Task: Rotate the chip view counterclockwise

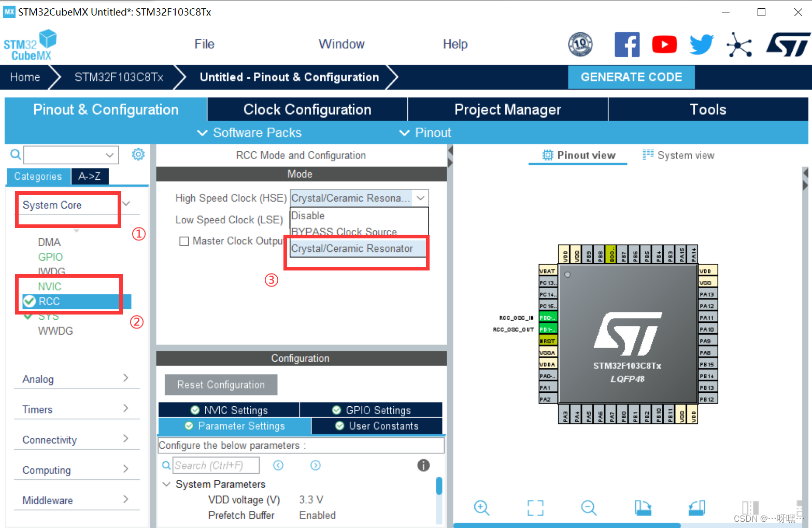Action: (x=696, y=508)
